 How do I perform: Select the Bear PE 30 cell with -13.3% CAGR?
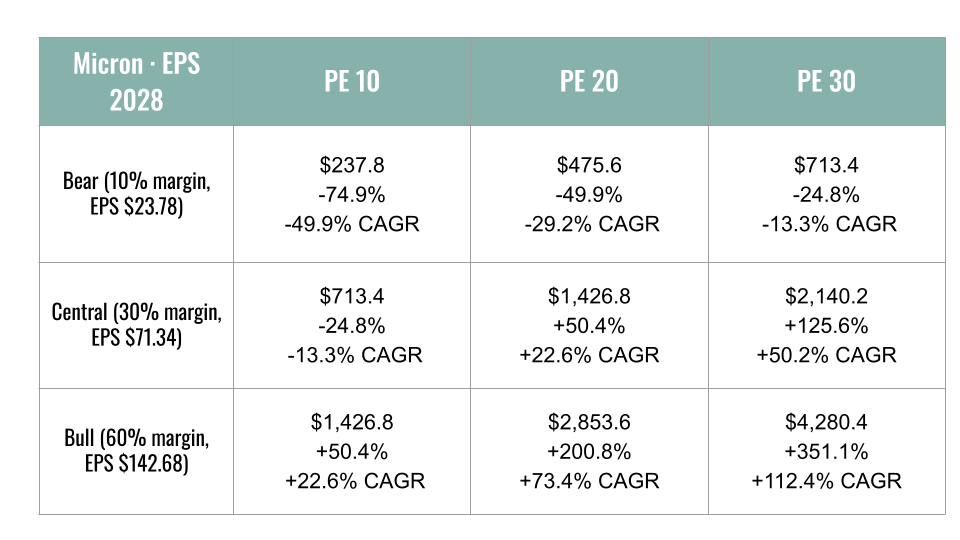[x=827, y=194]
